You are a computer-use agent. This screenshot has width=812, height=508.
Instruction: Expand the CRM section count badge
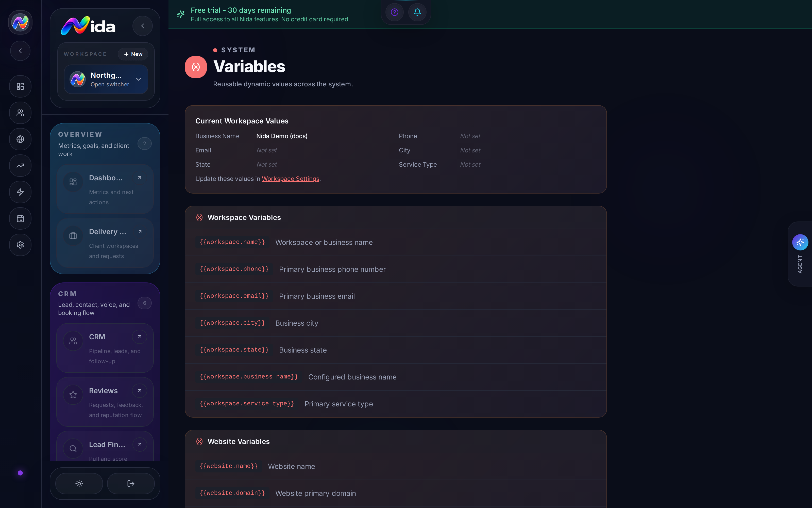pyautogui.click(x=145, y=303)
